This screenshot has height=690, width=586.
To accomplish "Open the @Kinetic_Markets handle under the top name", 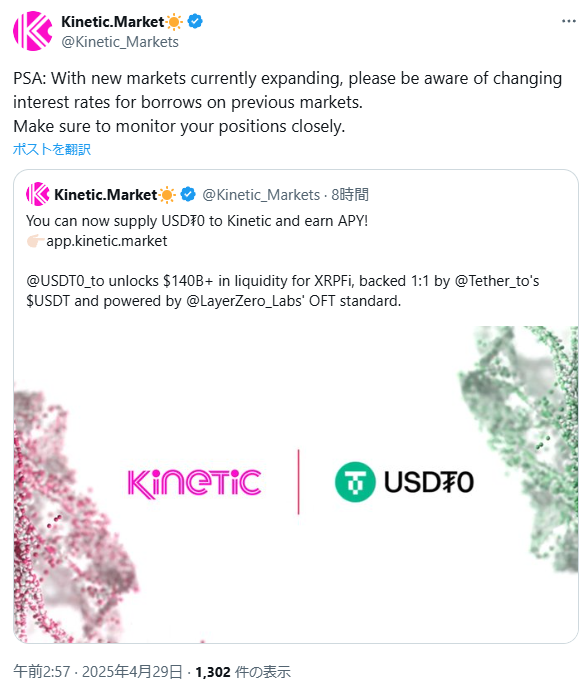I will point(120,42).
